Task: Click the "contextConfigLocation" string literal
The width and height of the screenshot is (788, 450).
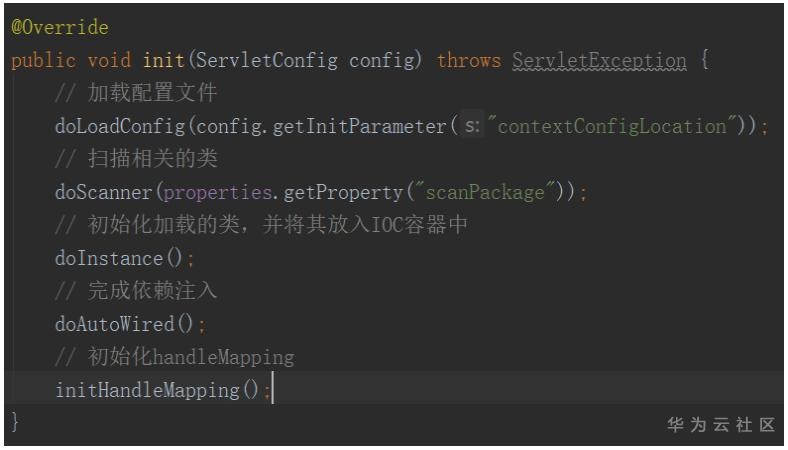Action: click(x=615, y=127)
